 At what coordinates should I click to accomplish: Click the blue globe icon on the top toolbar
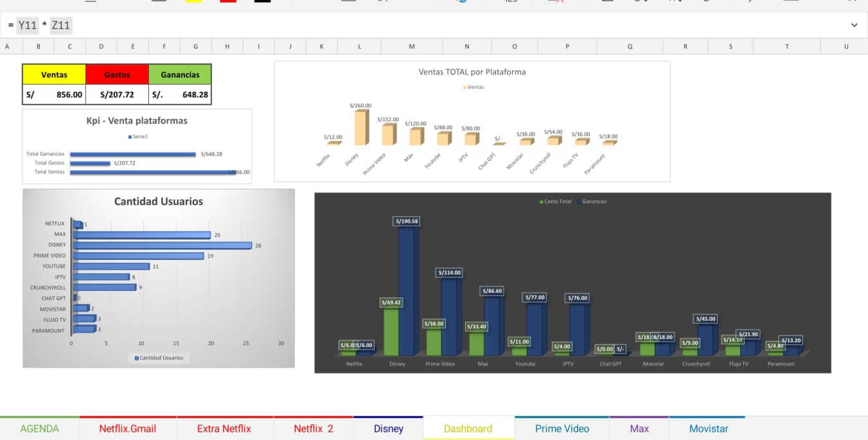(463, 3)
